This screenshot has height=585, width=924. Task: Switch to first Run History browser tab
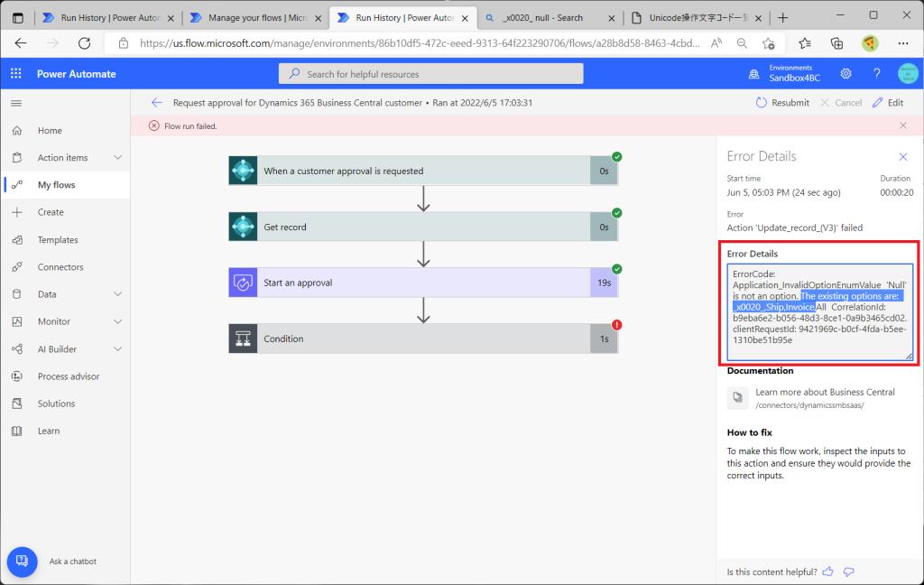tap(108, 18)
